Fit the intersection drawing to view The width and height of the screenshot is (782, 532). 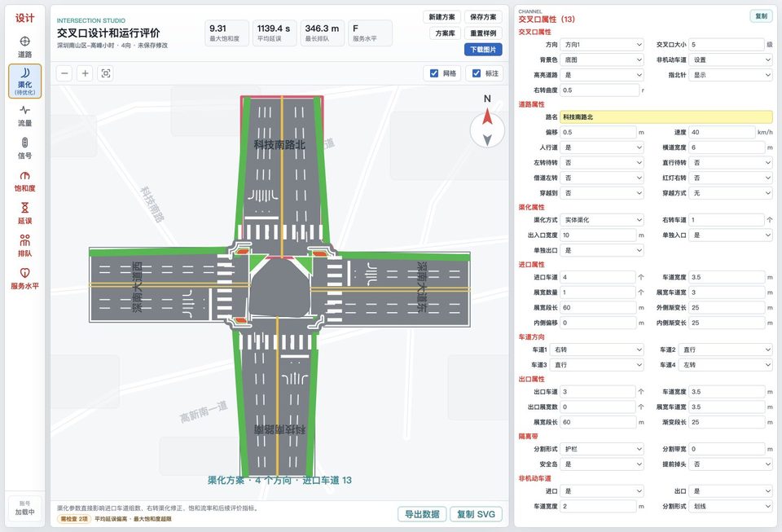106,73
